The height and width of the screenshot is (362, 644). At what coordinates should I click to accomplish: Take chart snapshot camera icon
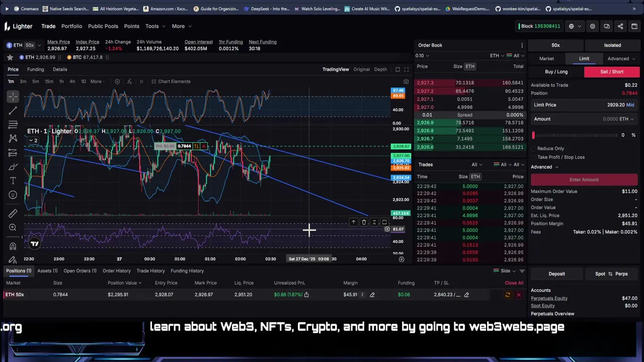[406, 81]
